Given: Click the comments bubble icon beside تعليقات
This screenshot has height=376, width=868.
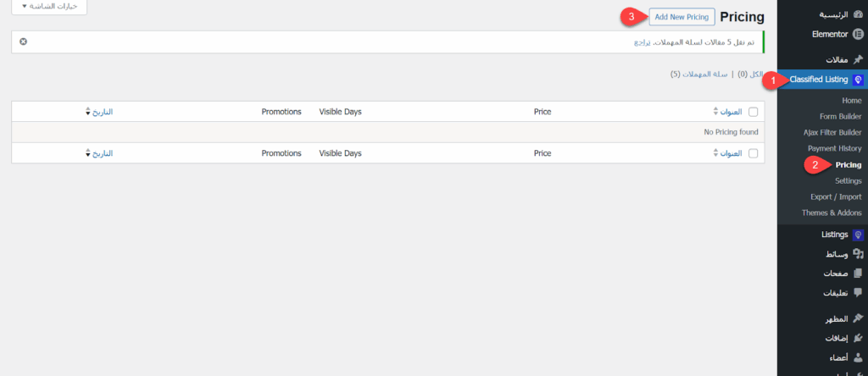Looking at the screenshot, I should [x=858, y=293].
